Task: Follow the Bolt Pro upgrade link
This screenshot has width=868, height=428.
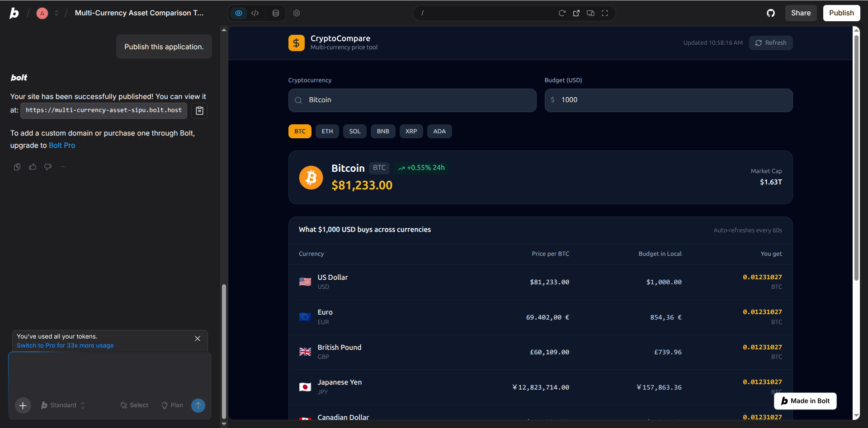Action: coord(62,145)
